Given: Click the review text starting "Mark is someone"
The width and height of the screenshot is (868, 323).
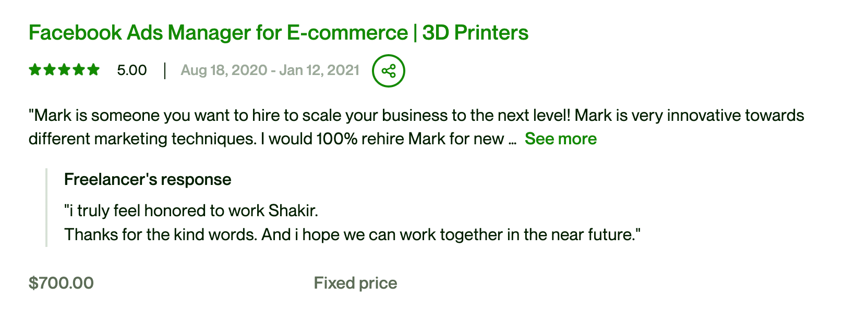Looking at the screenshot, I should tap(416, 115).
